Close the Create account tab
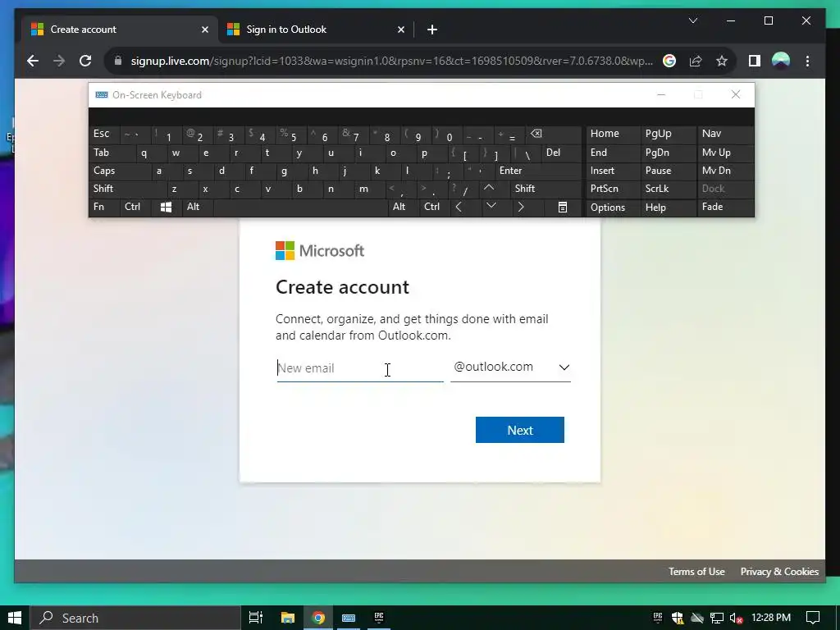The image size is (840, 630). pos(204,30)
